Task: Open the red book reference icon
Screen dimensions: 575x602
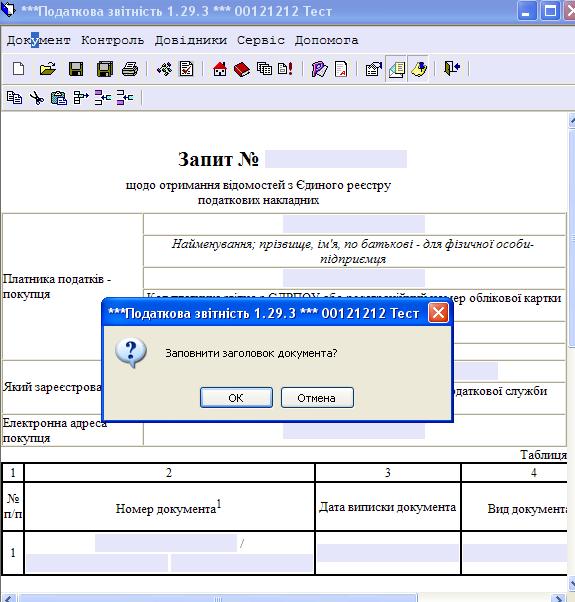Action: 242,69
